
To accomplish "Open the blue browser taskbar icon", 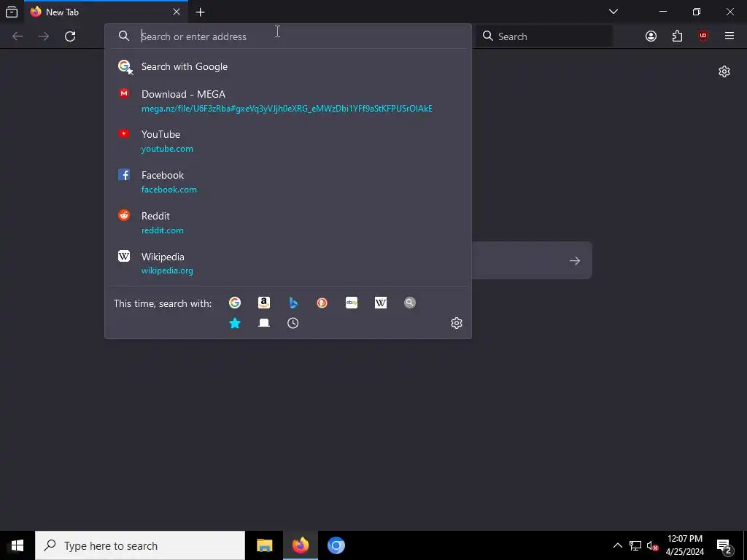I will (336, 545).
